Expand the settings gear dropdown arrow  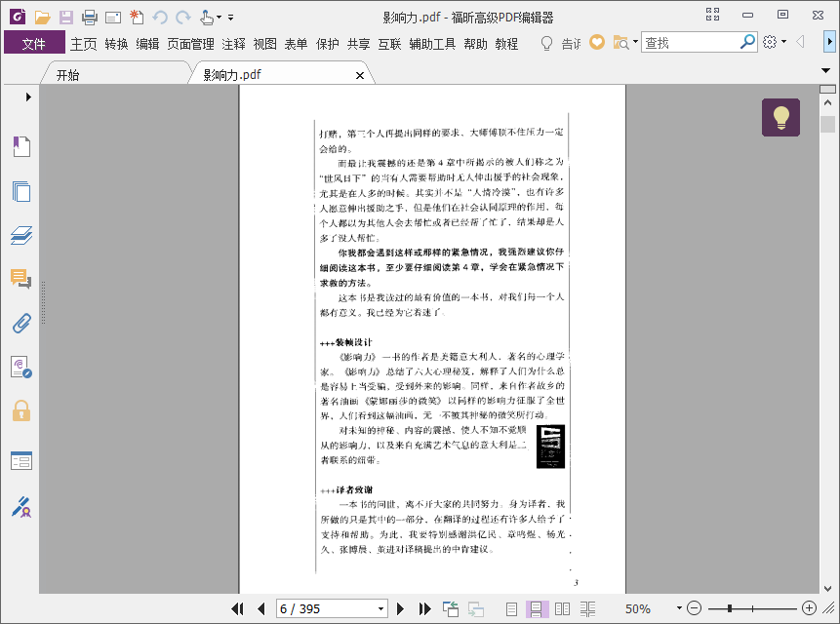783,42
